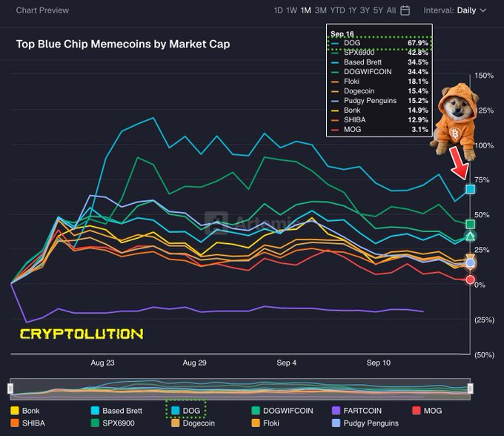This screenshot has width=504, height=436.
Task: Click Dogecoin 15.4% tooltip row
Action: [379, 91]
